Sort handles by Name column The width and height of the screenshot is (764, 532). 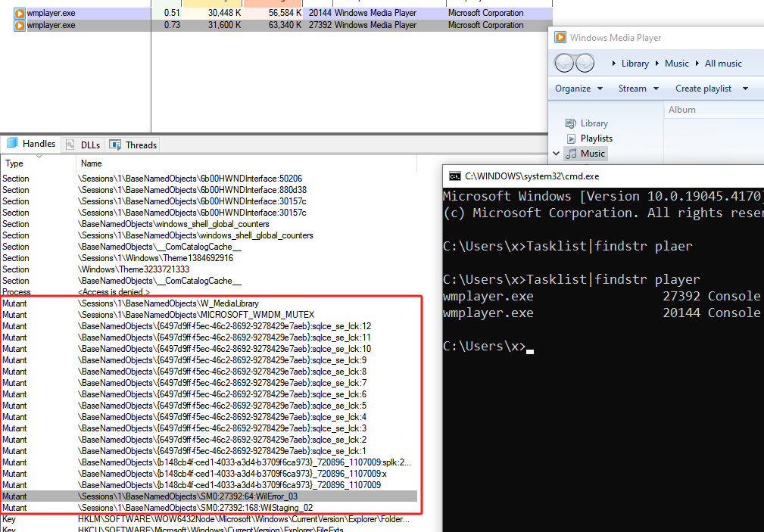[247, 163]
